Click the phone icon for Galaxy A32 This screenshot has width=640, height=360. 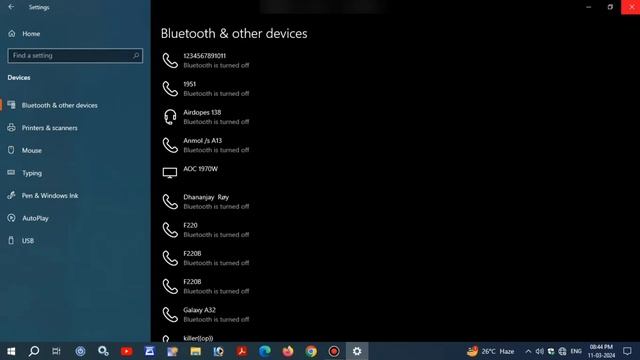tap(170, 315)
